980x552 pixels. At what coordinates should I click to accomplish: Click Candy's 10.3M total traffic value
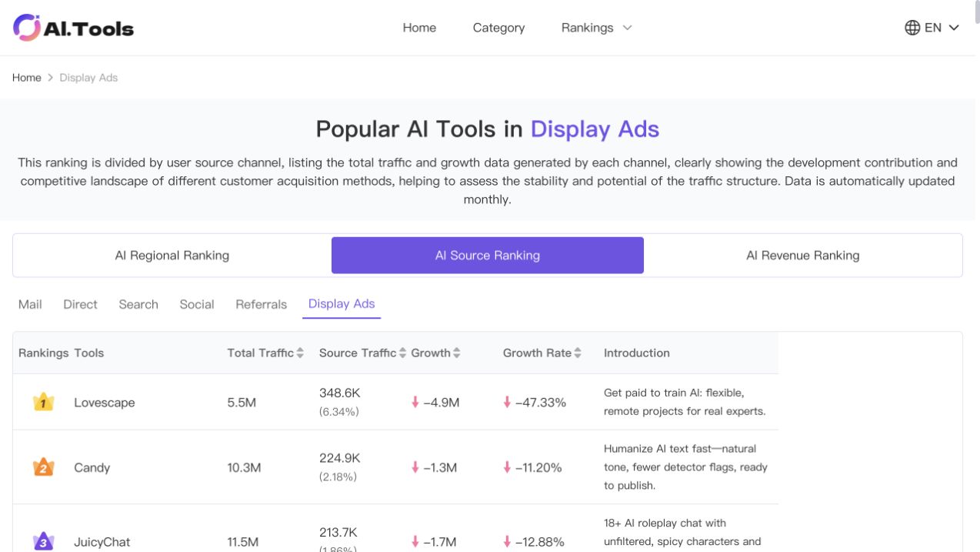[x=244, y=468]
